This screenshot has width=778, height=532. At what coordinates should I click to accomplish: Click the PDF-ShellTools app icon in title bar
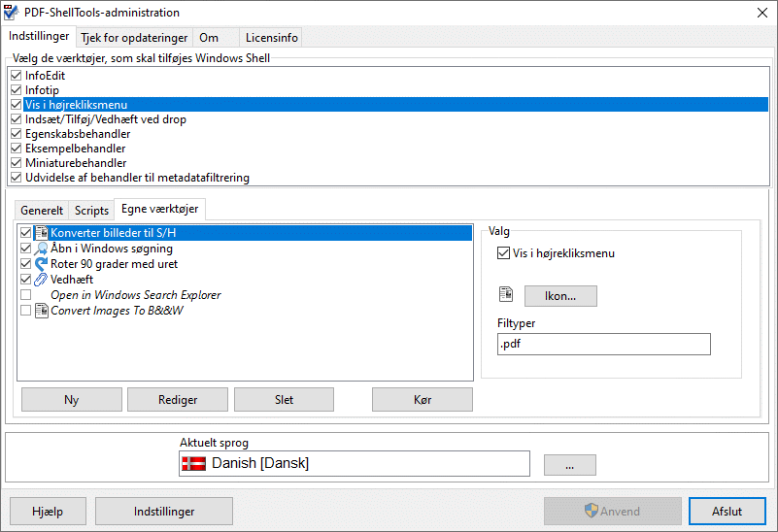click(x=11, y=13)
